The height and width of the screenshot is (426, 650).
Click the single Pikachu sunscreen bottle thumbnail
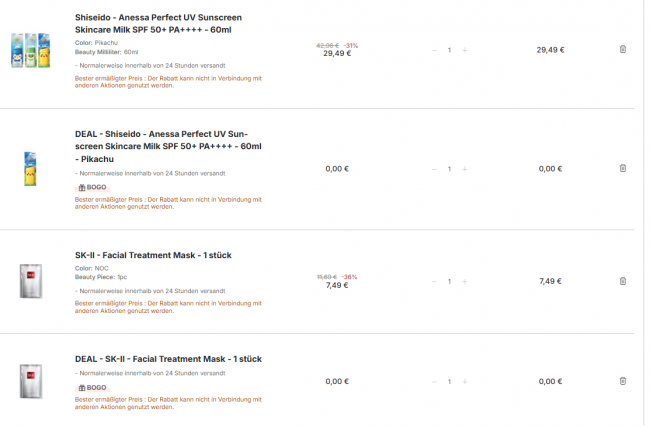click(x=30, y=169)
